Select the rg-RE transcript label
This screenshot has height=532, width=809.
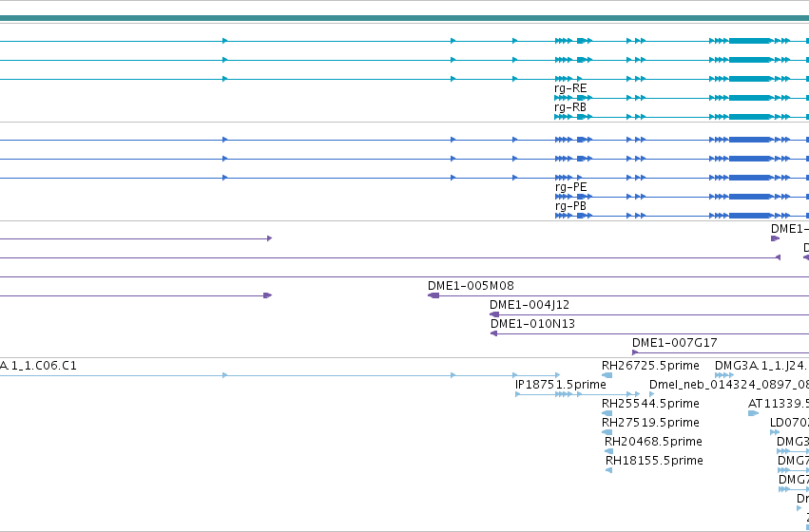pyautogui.click(x=570, y=88)
